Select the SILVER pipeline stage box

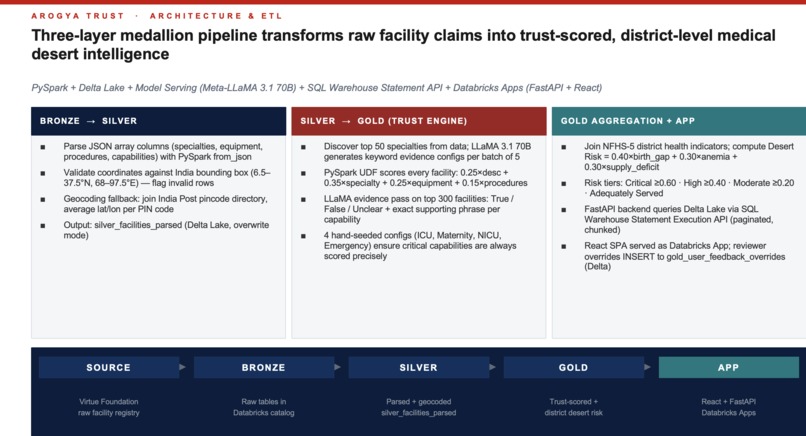click(418, 368)
